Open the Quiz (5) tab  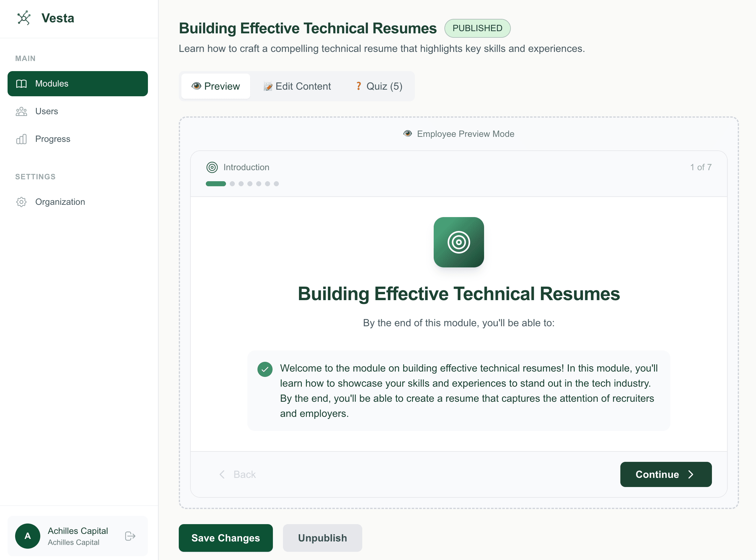379,87
